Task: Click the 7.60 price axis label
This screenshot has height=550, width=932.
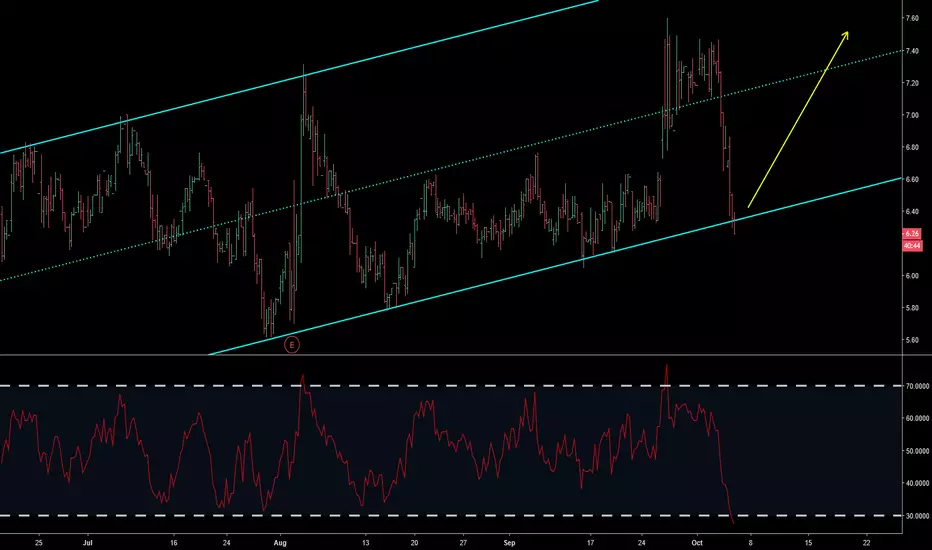Action: click(x=912, y=18)
